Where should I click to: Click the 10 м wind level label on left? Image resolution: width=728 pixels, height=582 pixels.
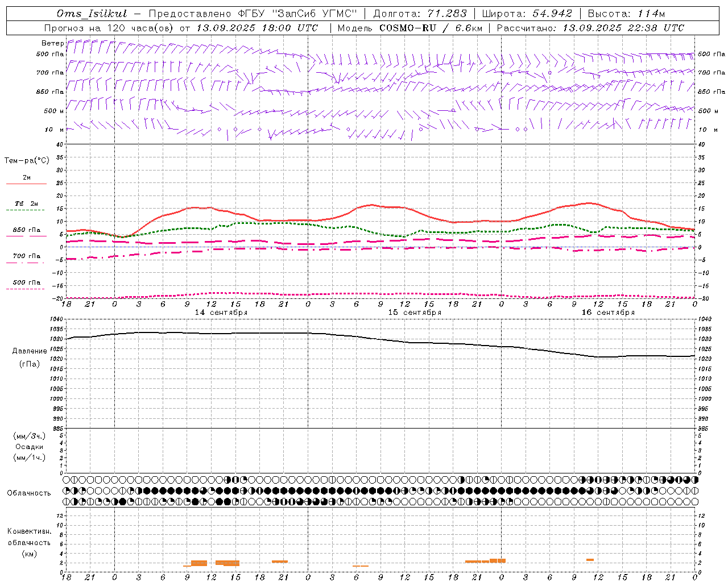click(55, 130)
